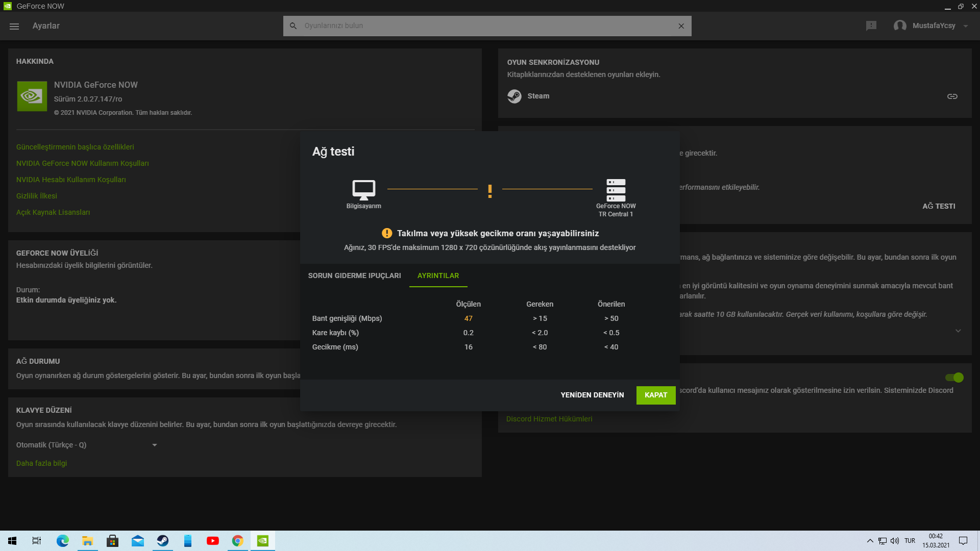
Task: Click the Steam link chain icon
Action: pyautogui.click(x=952, y=96)
